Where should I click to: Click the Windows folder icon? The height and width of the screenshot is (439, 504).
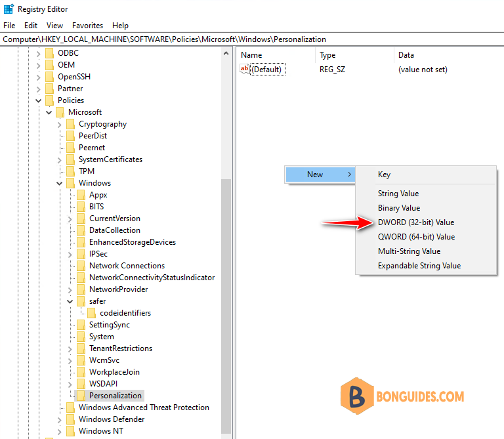pos(70,183)
